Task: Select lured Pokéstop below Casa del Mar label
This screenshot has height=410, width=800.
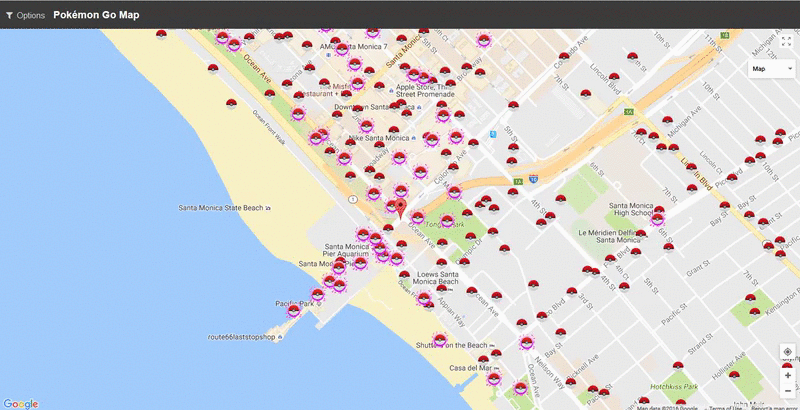Action: point(494,378)
